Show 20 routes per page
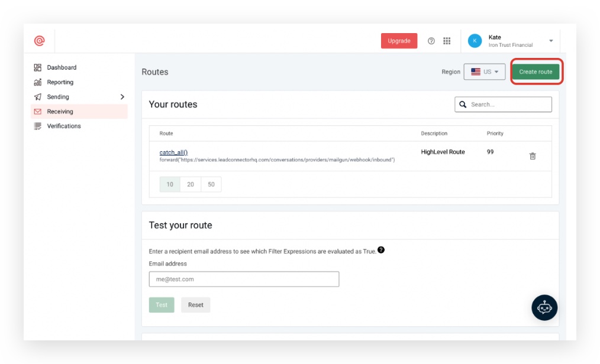 (x=191, y=184)
